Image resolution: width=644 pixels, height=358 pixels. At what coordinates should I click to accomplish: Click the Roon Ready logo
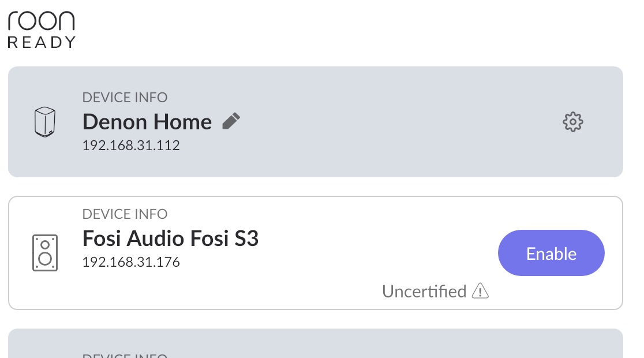click(41, 28)
